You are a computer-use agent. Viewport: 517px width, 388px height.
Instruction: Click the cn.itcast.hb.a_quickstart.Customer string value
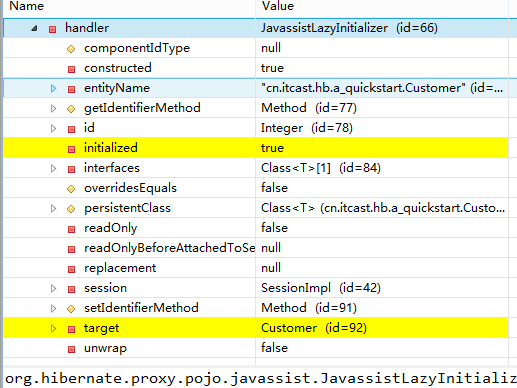[382, 88]
